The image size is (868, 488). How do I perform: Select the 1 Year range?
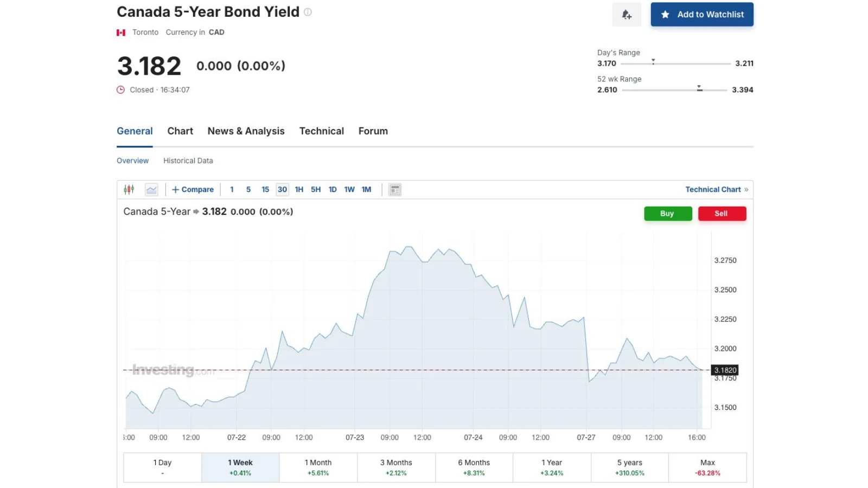552,467
